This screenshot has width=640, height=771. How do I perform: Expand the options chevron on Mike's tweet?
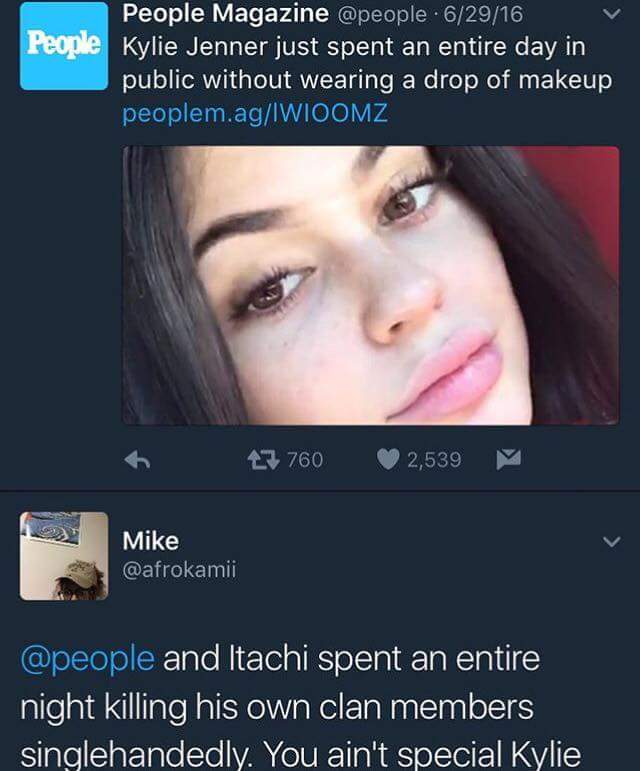[609, 542]
